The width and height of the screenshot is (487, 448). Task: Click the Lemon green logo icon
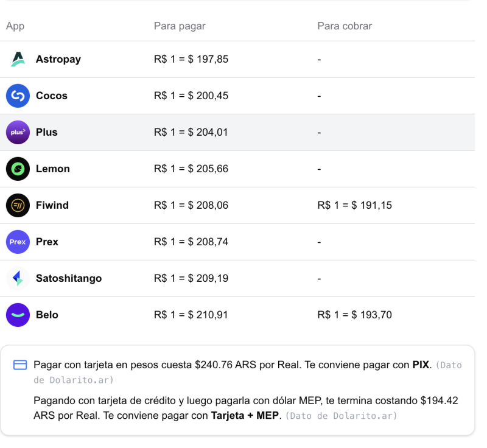(x=18, y=169)
